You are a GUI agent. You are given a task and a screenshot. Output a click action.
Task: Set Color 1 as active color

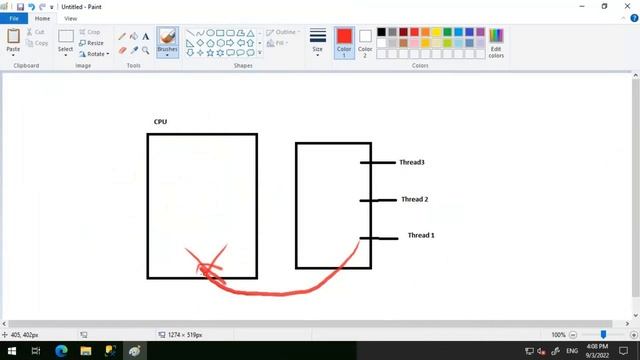click(x=344, y=43)
